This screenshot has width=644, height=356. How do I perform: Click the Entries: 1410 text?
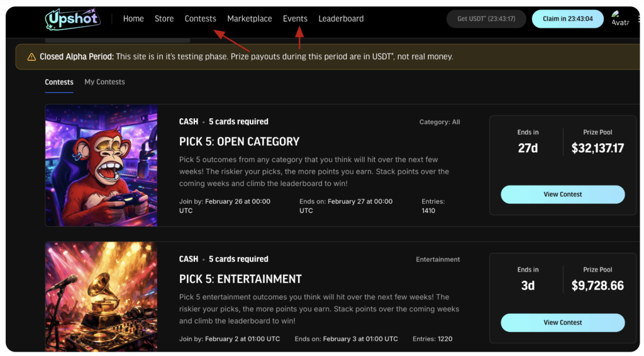point(433,206)
